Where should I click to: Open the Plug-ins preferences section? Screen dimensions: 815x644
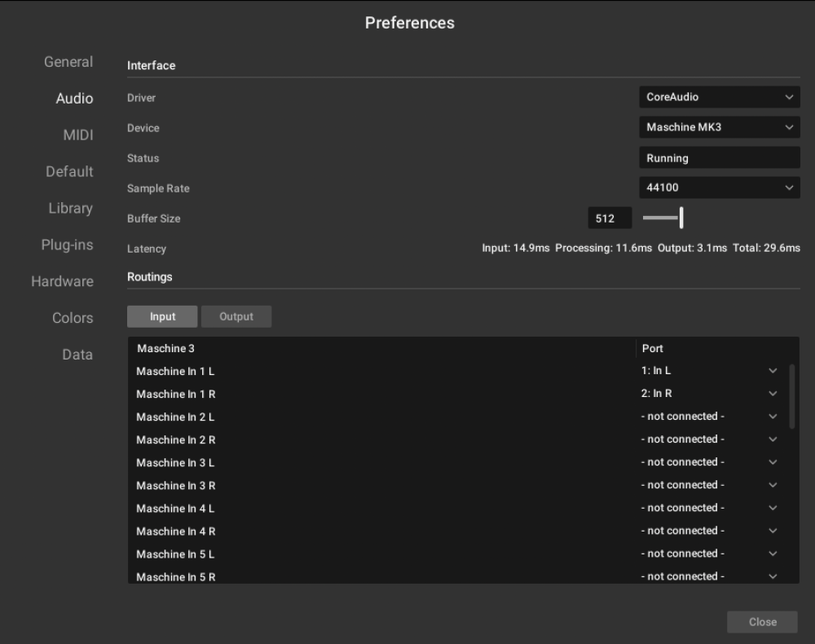click(x=67, y=245)
